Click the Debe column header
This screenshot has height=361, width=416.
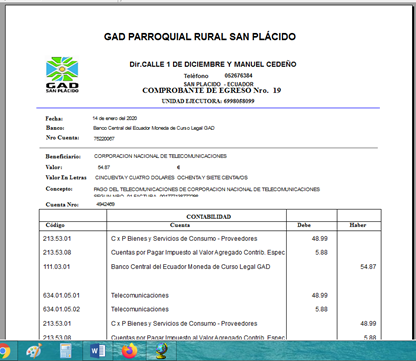point(304,225)
